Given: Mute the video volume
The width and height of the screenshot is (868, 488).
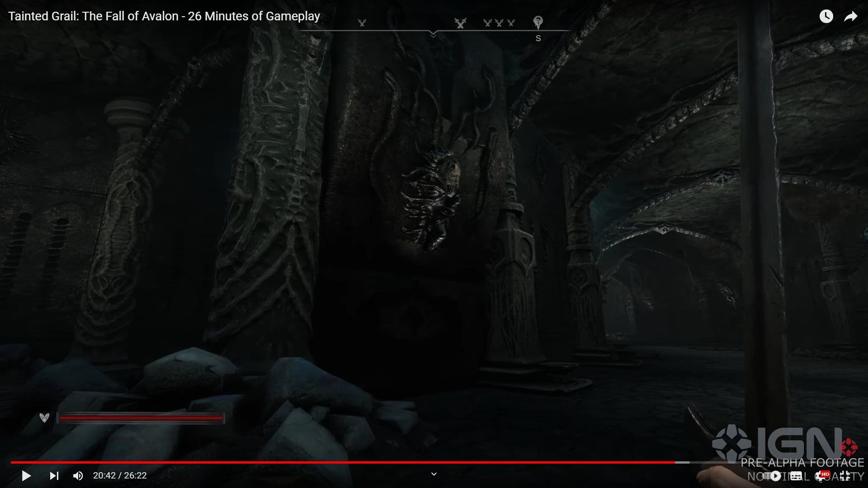Looking at the screenshot, I should 78,475.
